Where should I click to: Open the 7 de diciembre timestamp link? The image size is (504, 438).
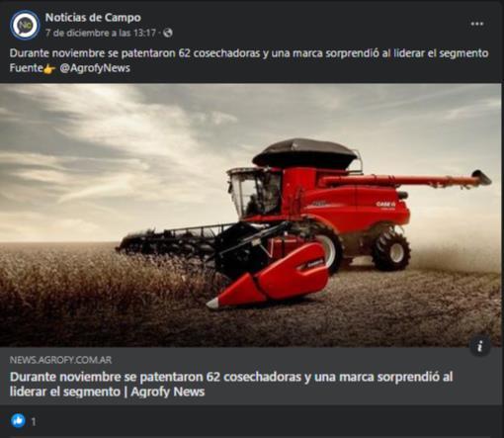(101, 33)
